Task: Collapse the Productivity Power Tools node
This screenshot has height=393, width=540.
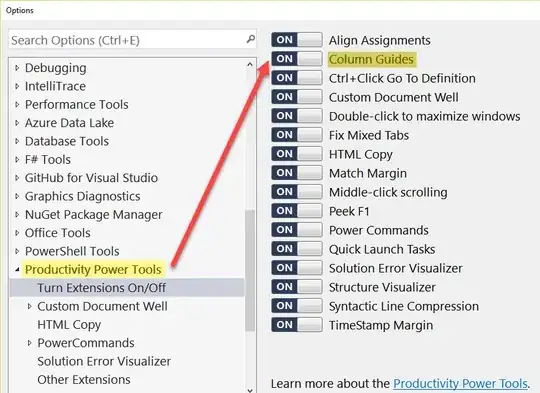Action: click(17, 270)
